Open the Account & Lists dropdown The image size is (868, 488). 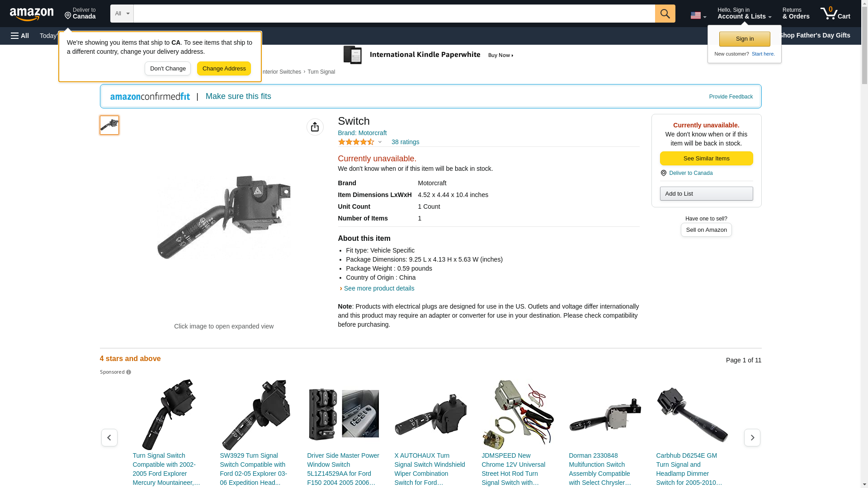tap(744, 14)
